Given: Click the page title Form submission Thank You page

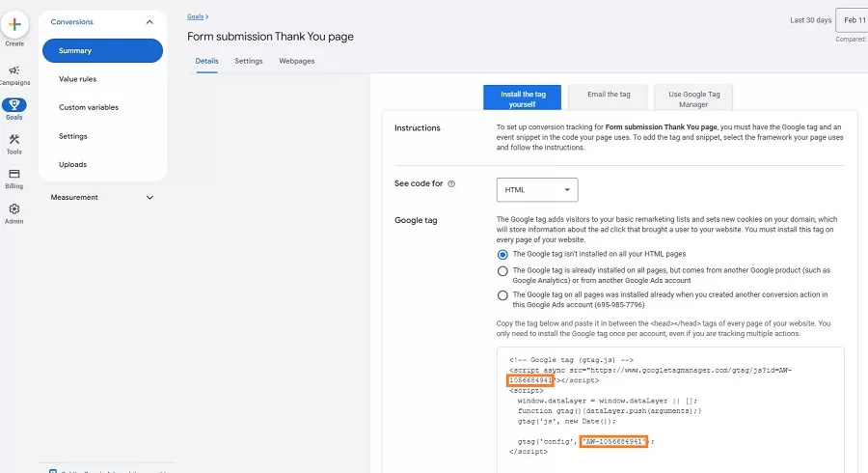Looking at the screenshot, I should click(x=270, y=37).
